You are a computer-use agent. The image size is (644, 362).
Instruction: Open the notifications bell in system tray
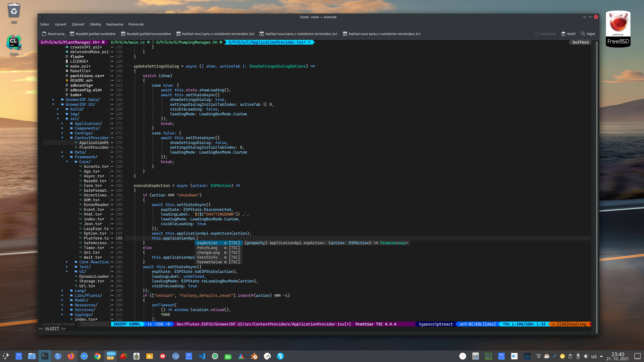tap(539, 356)
